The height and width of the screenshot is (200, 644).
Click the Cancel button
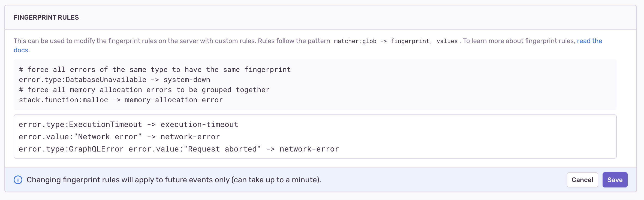pyautogui.click(x=582, y=180)
